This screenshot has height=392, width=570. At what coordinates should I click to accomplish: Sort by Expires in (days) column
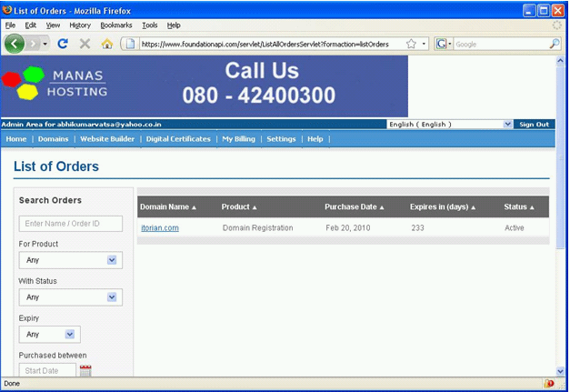click(443, 206)
